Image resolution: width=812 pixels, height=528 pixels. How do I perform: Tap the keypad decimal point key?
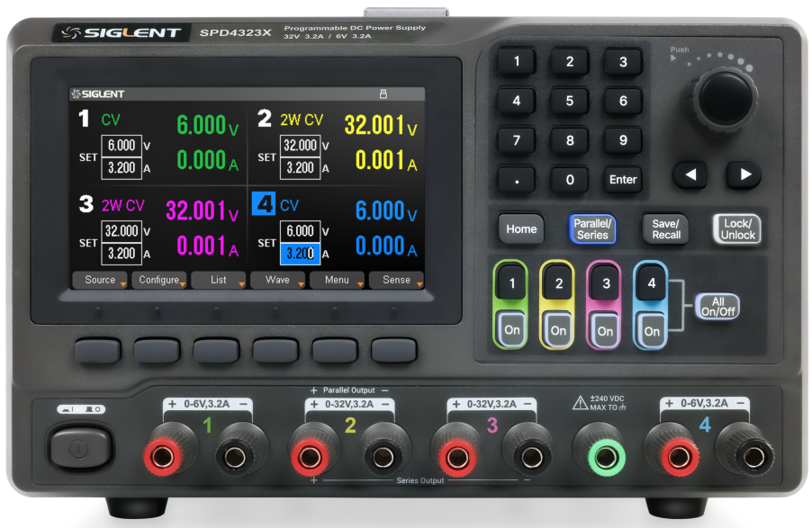click(x=517, y=180)
